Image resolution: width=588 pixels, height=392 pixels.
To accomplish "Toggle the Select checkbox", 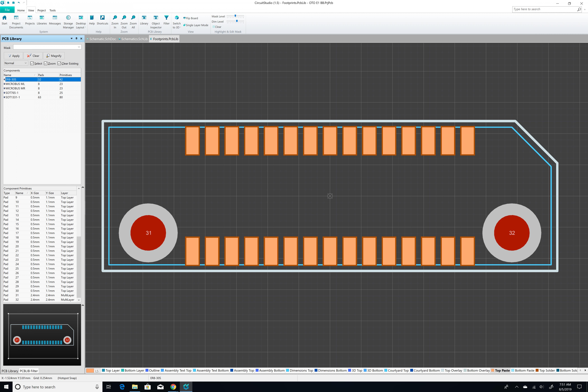I will click(32, 64).
